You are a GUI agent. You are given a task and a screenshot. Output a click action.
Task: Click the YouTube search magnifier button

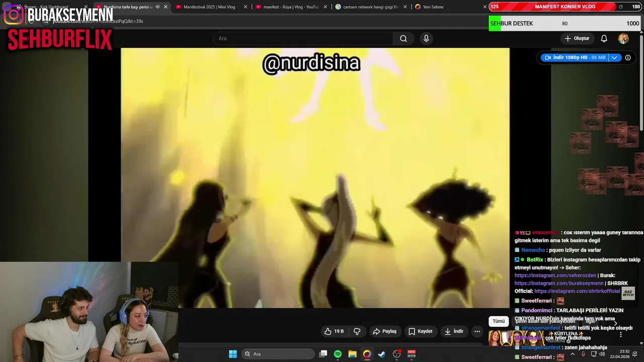[403, 39]
